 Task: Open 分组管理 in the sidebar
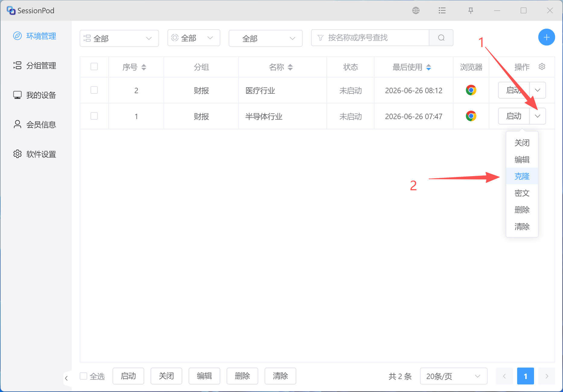(x=35, y=65)
